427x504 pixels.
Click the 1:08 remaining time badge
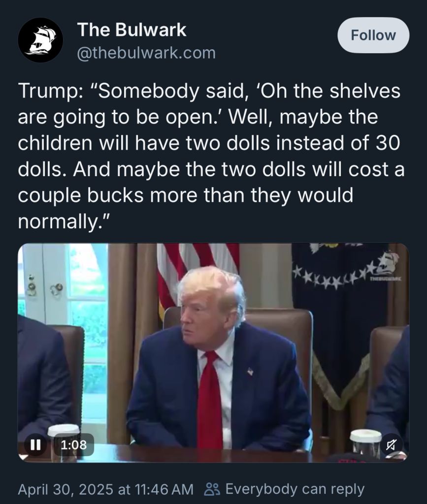[x=74, y=445]
